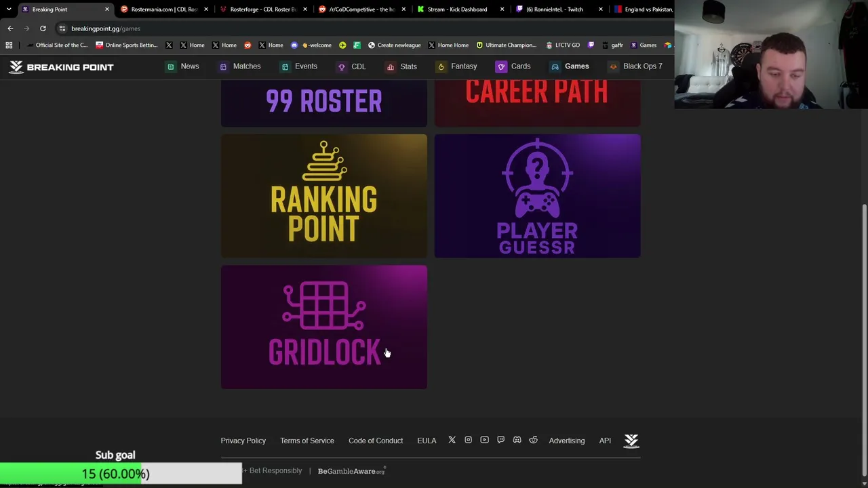Open the Gridlock game card
Screen dimensions: 868x488
pos(324,327)
